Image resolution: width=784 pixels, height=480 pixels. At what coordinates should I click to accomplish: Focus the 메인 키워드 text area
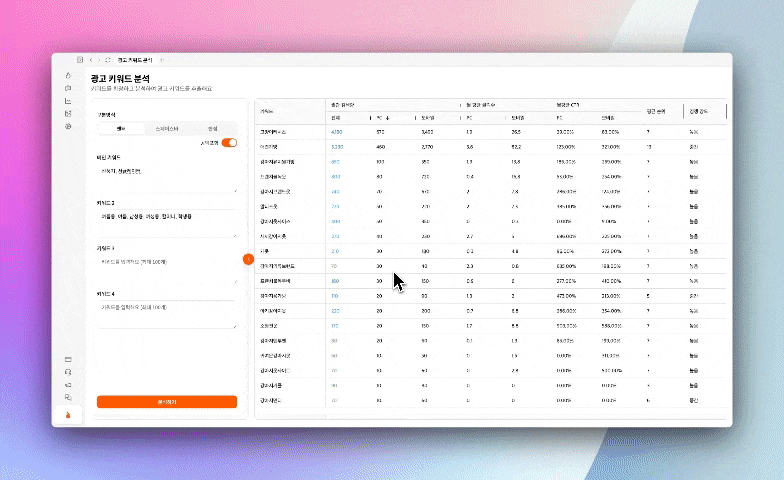click(x=167, y=178)
